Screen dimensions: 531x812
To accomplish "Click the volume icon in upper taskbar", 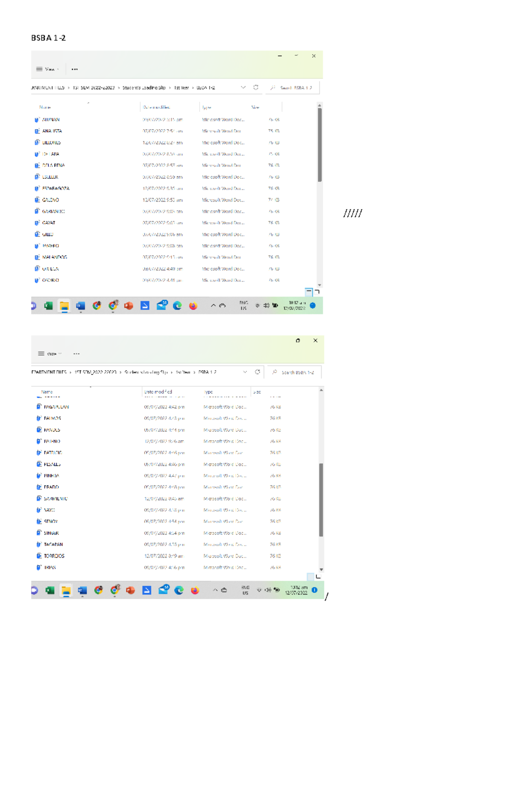I will click(266, 305).
